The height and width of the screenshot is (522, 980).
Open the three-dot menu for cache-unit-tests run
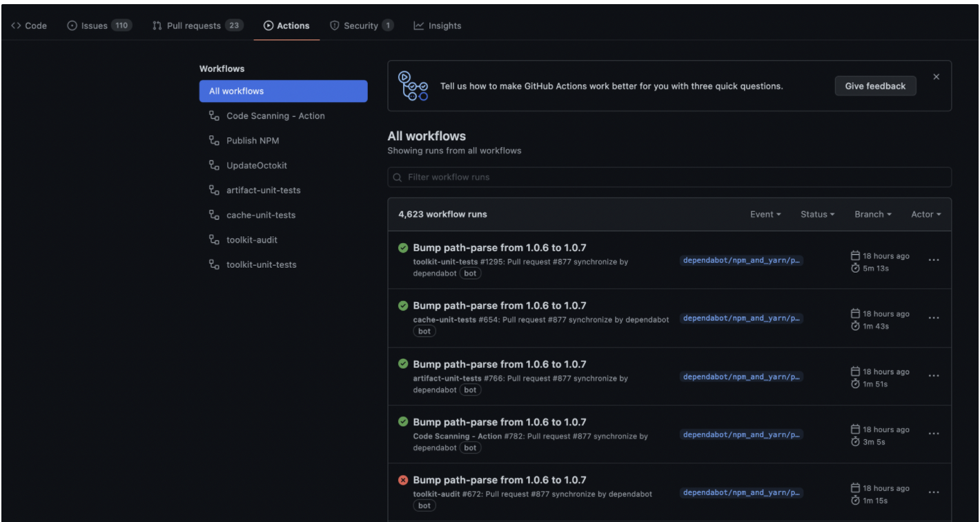[x=934, y=318]
